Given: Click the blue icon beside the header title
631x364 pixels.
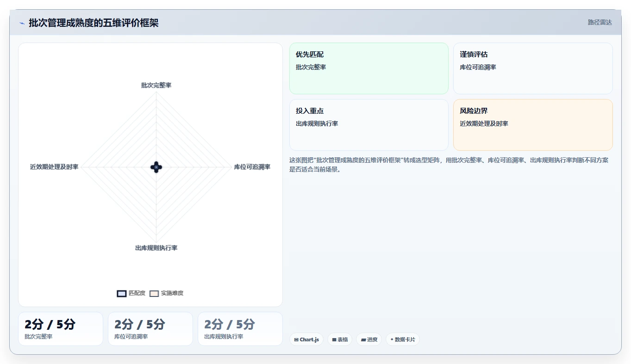Looking at the screenshot, I should coord(22,23).
